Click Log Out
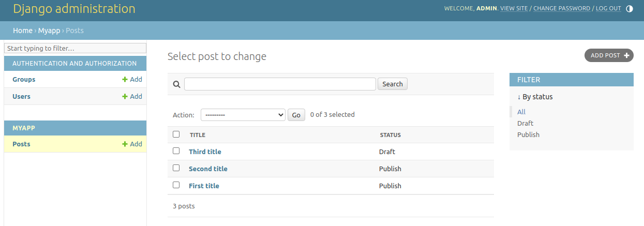Image resolution: width=644 pixels, height=226 pixels. tap(608, 8)
